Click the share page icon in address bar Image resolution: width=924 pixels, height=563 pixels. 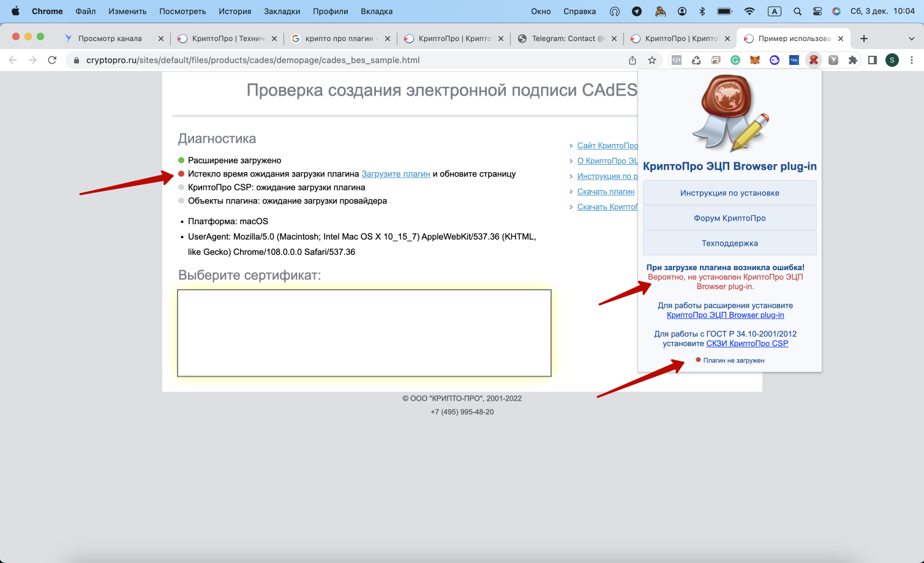click(633, 60)
